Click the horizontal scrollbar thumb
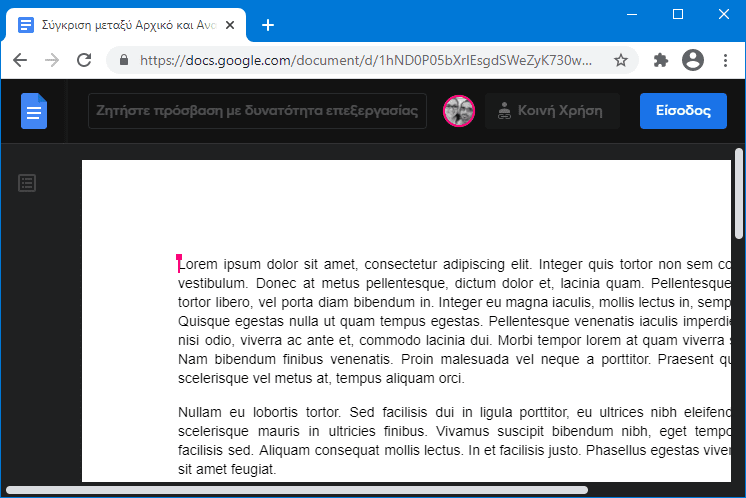The image size is (746, 498). [x=297, y=490]
